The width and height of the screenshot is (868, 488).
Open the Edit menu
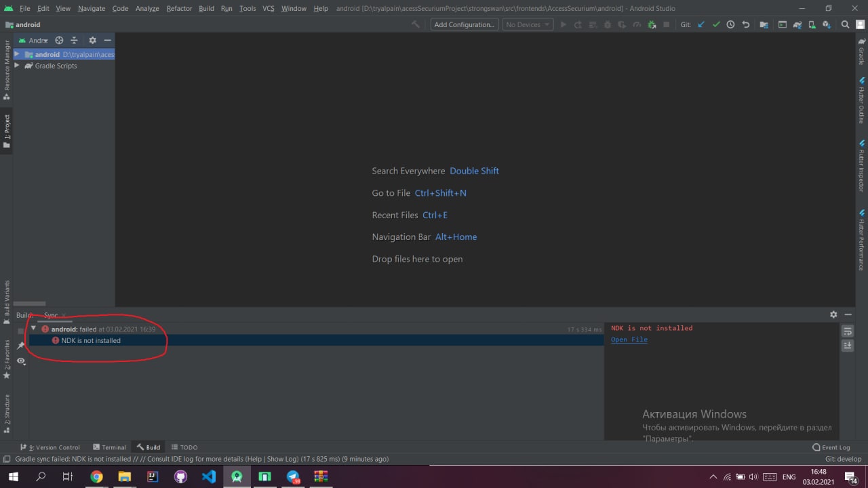43,8
